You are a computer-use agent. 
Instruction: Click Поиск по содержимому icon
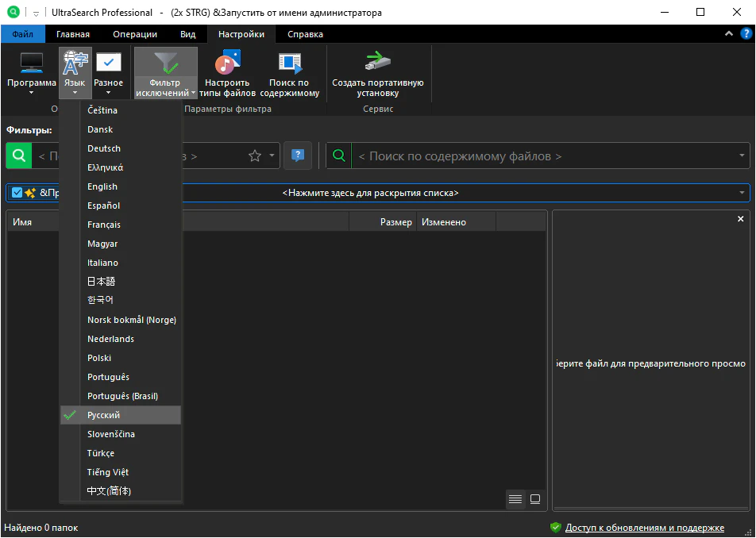coord(289,63)
